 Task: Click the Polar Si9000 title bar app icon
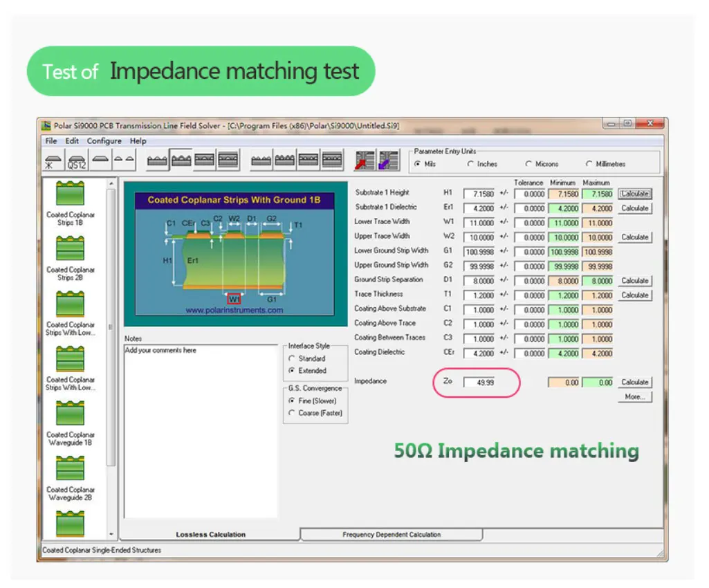[46, 125]
